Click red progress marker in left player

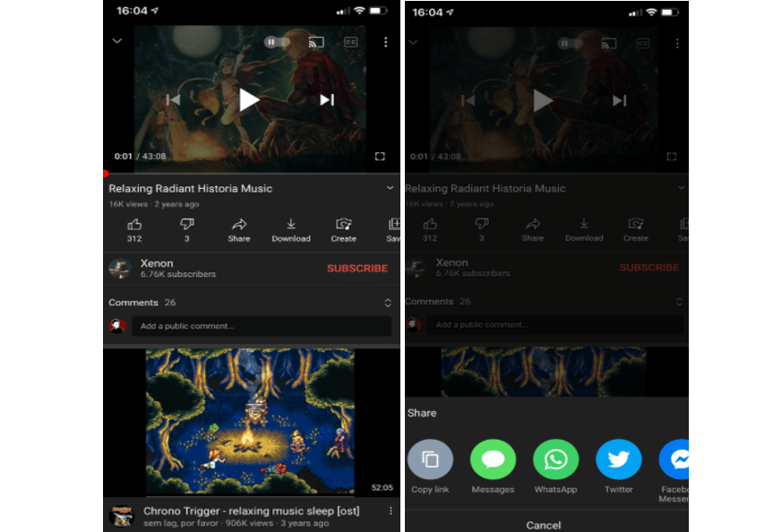106,174
